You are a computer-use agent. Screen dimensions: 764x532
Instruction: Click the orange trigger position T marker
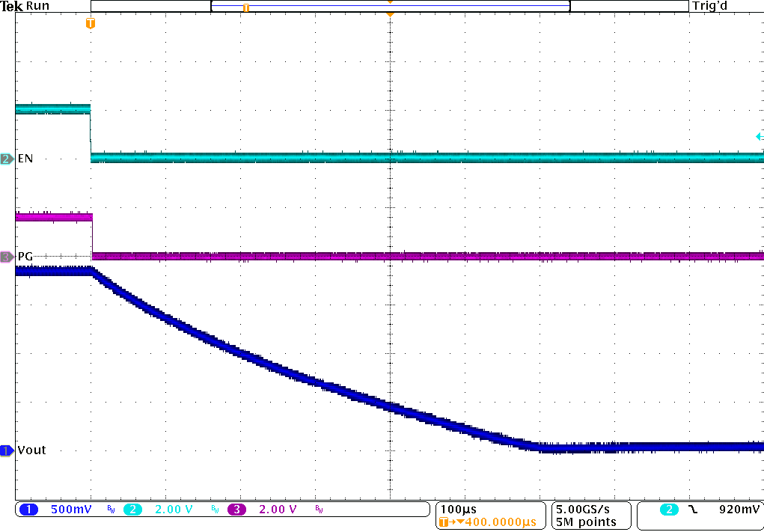[x=91, y=23]
